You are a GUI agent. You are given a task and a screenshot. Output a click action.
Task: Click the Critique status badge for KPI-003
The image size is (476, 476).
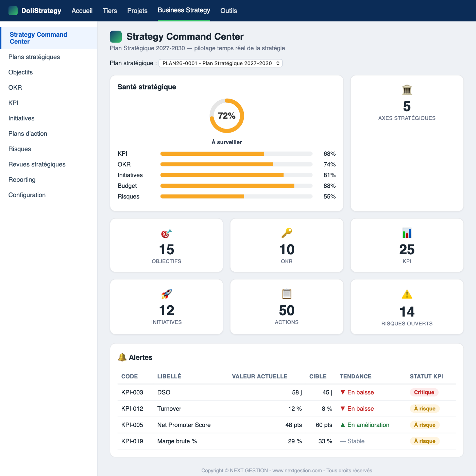click(424, 392)
